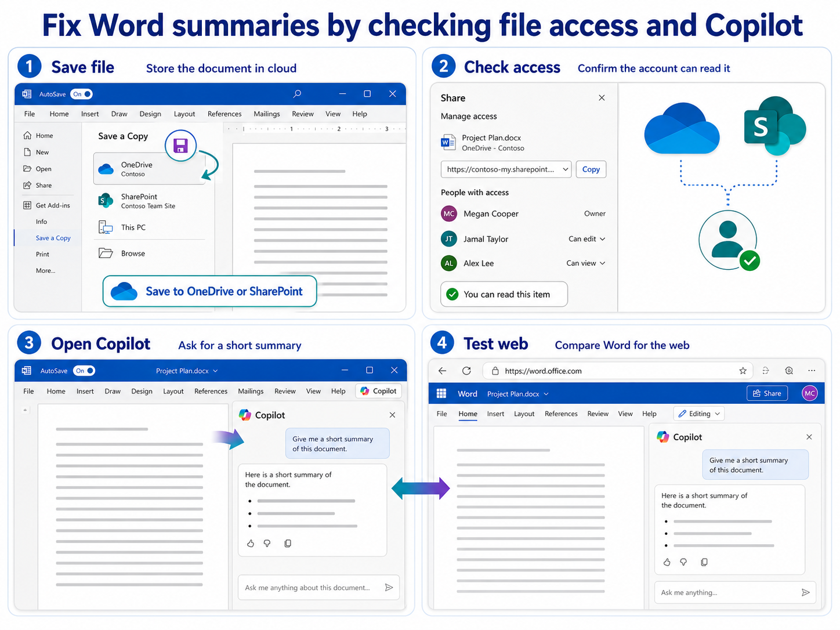Viewport: 840px width, 630px height.
Task: Expand the Editing mode dropdown
Action: click(700, 414)
